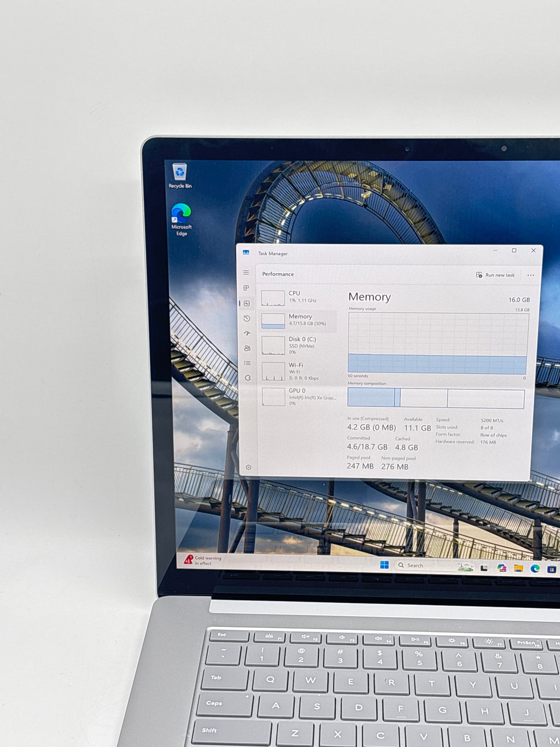Select the Microsoft Edge desktop shortcut

(x=182, y=219)
